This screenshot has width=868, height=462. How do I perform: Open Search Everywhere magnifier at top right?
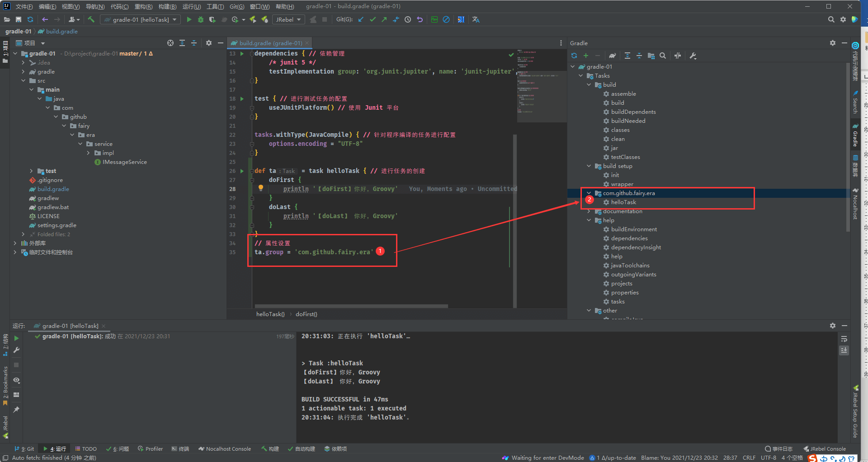(831, 19)
